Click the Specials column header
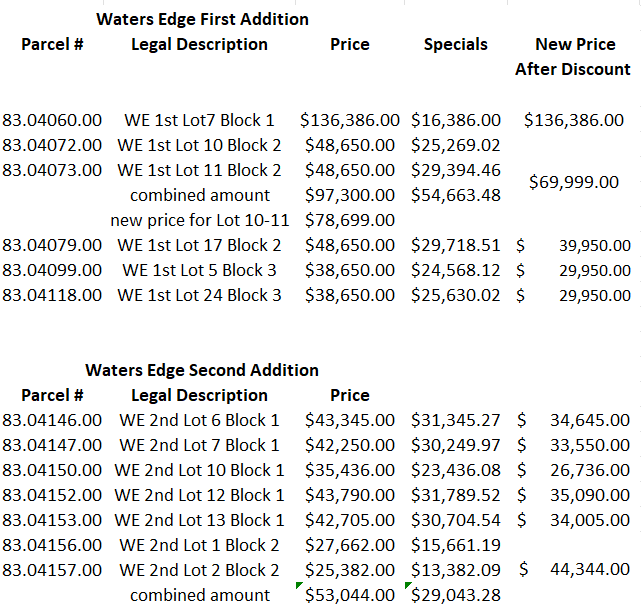Image resolution: width=641 pixels, height=604 pixels. point(455,44)
